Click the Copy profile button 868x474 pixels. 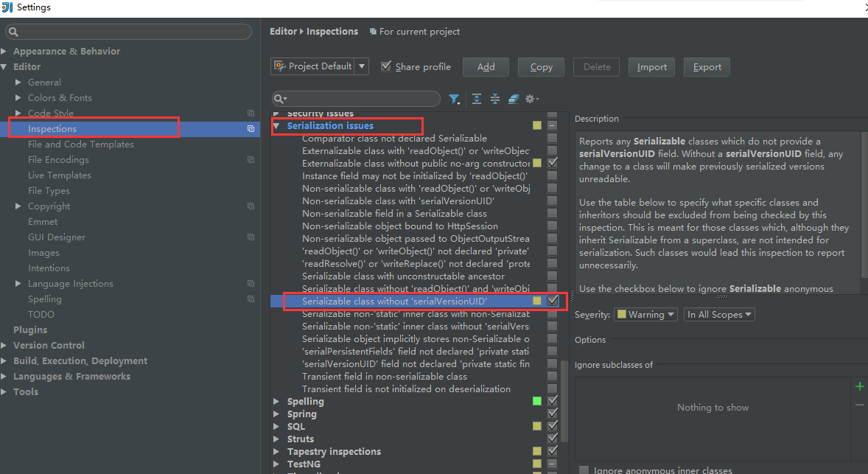(x=541, y=67)
